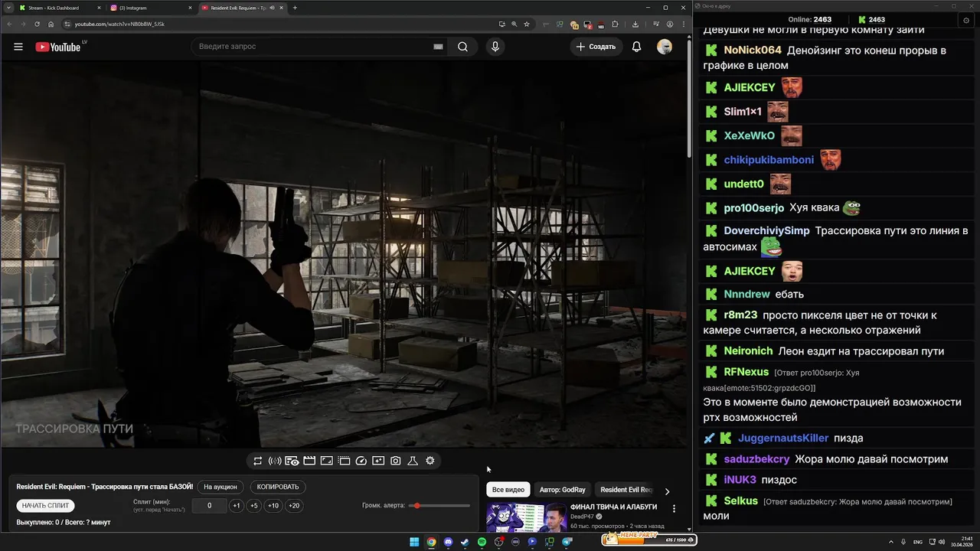Switch to Stream - Kick Dashboard tab
980x551 pixels.
tap(60, 8)
